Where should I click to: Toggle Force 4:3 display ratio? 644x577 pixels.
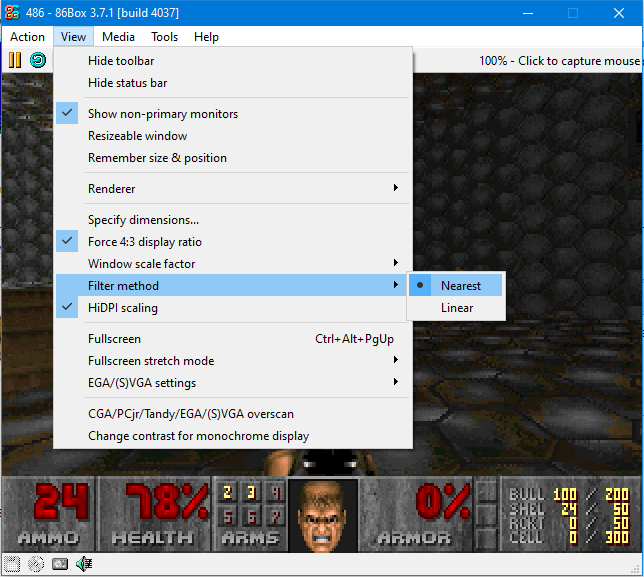click(233, 242)
